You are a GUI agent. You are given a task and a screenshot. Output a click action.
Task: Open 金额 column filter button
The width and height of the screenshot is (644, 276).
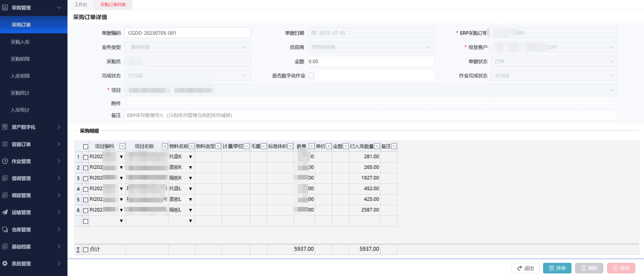pyautogui.click(x=346, y=146)
